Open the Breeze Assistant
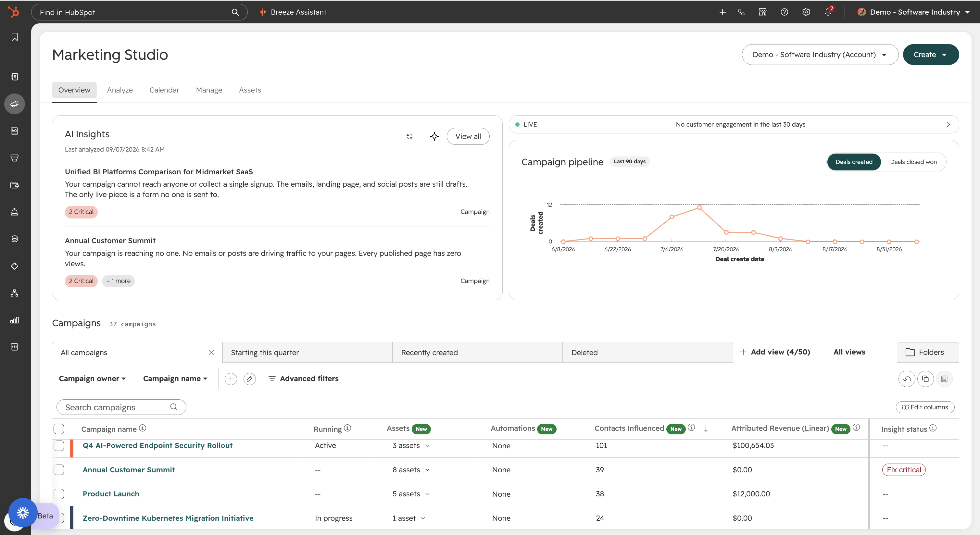Viewport: 980px width, 535px height. [293, 12]
